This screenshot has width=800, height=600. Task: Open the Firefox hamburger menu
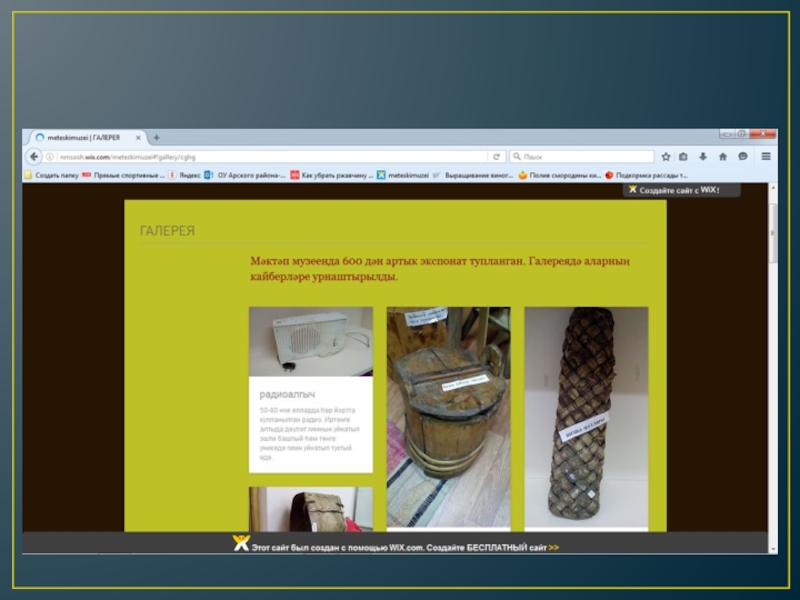point(766,157)
